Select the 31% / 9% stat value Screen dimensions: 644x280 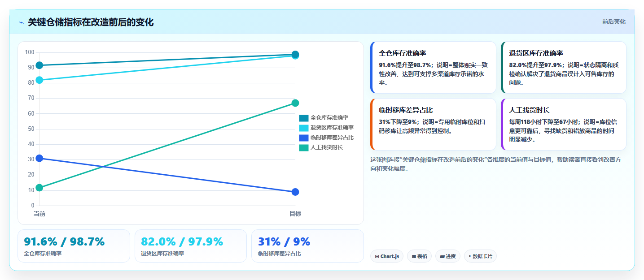tap(284, 241)
